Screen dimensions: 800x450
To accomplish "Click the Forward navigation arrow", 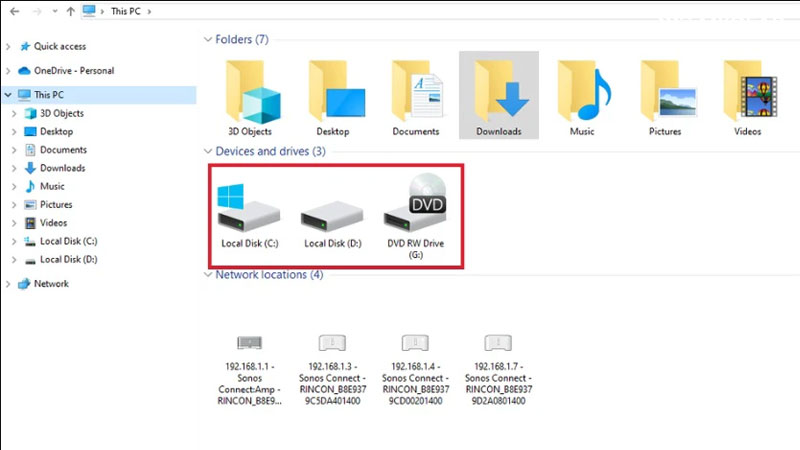I will click(37, 11).
